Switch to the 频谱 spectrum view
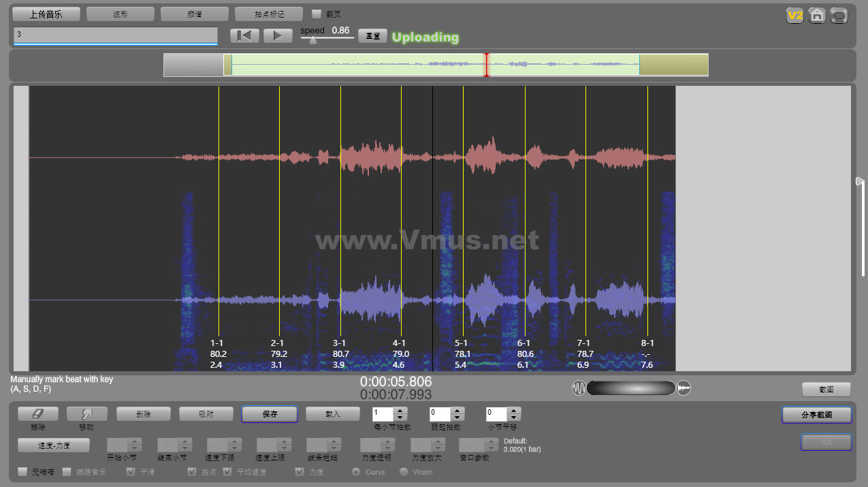The image size is (868, 487). pos(195,14)
